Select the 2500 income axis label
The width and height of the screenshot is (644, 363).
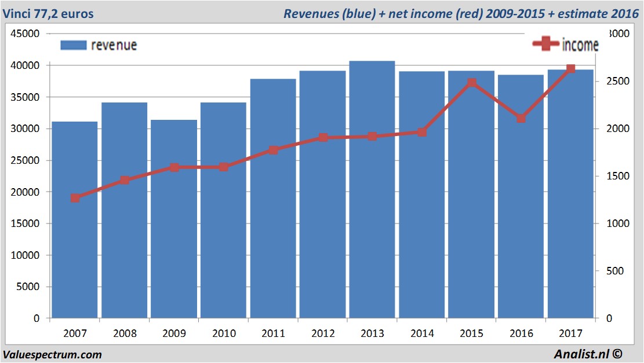tap(618, 81)
